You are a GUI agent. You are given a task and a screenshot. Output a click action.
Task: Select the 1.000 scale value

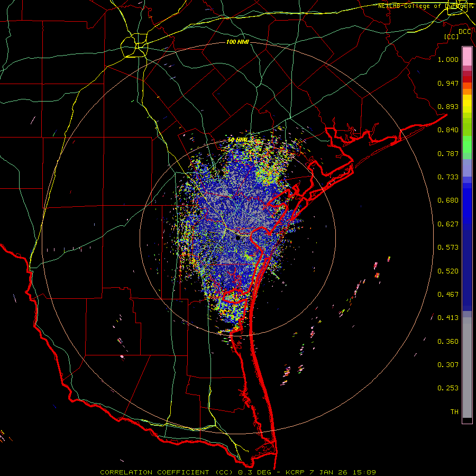(448, 59)
